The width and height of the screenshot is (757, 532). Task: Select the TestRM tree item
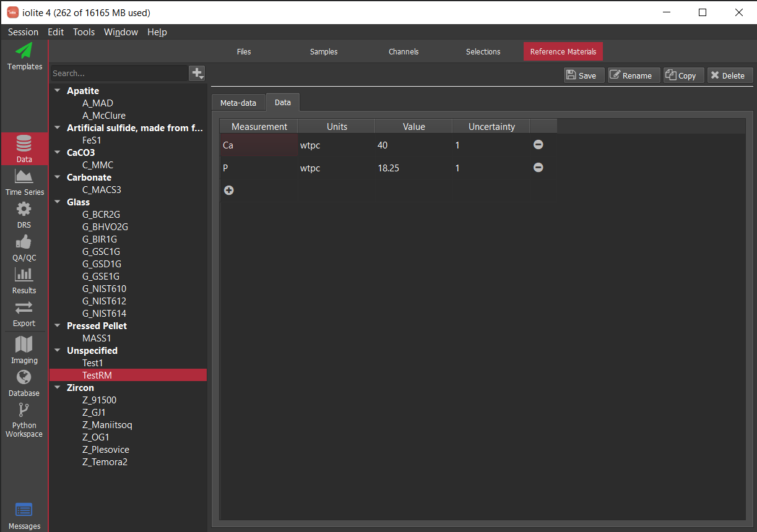point(128,375)
